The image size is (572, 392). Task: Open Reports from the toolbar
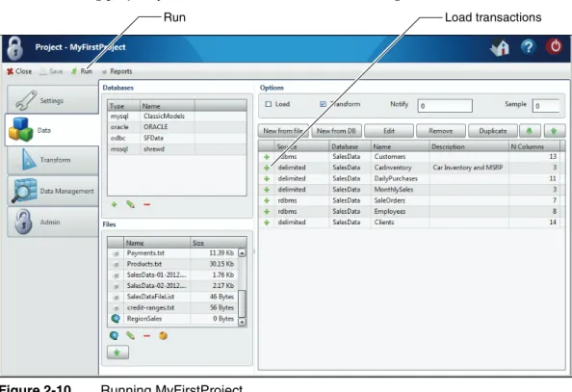[117, 71]
